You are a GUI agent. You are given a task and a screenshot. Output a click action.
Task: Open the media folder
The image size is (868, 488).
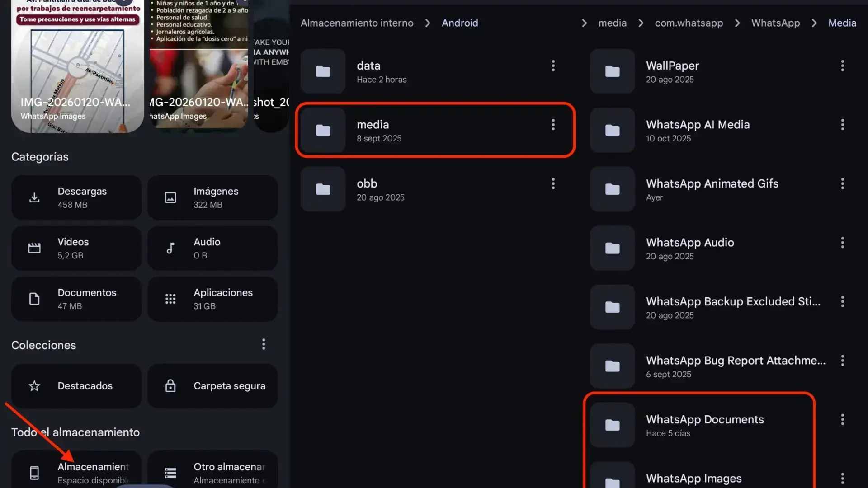420,131
